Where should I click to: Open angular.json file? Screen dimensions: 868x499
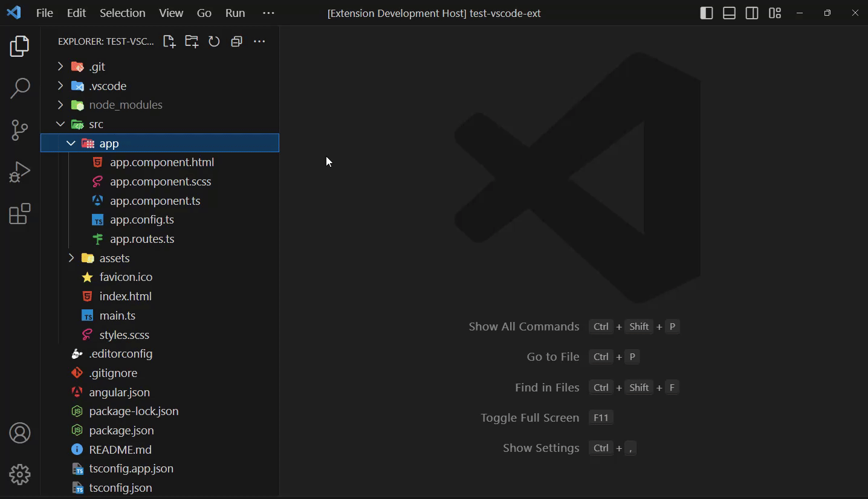click(x=160, y=392)
